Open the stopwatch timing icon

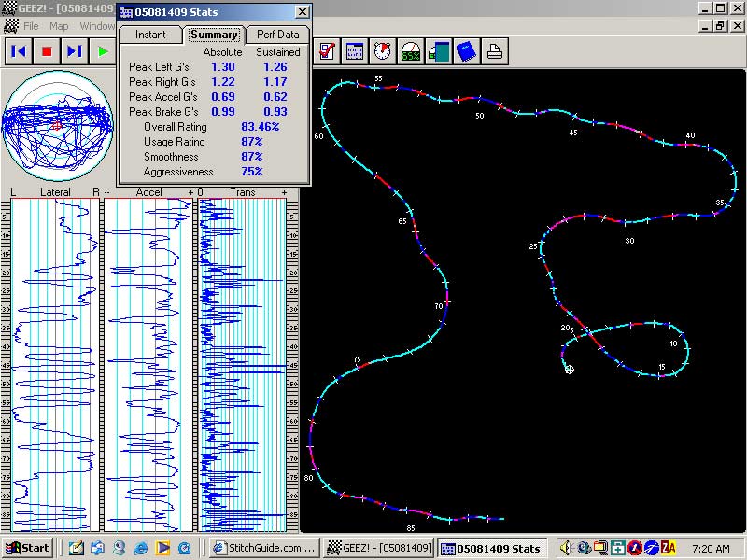coord(383,51)
